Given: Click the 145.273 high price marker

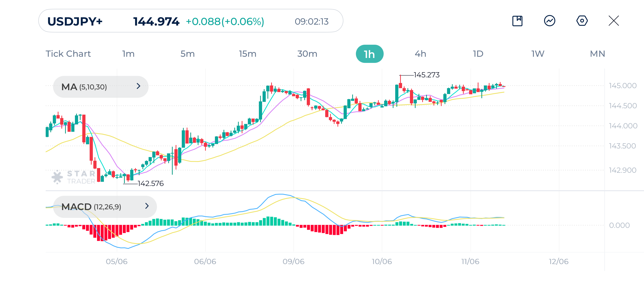Looking at the screenshot, I should [x=426, y=74].
